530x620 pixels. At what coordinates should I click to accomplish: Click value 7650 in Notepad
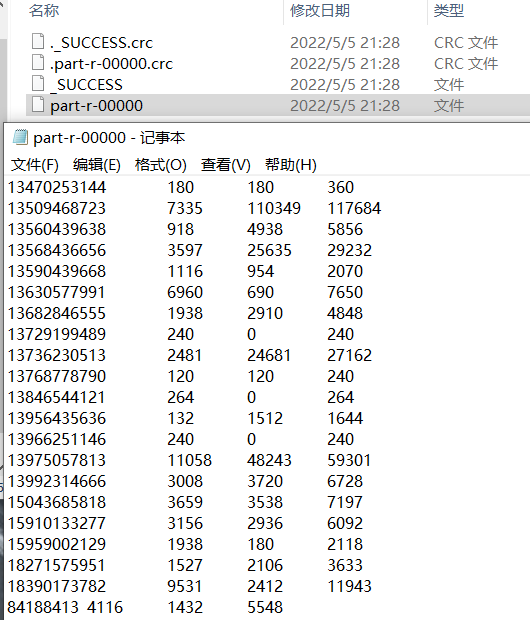click(345, 292)
